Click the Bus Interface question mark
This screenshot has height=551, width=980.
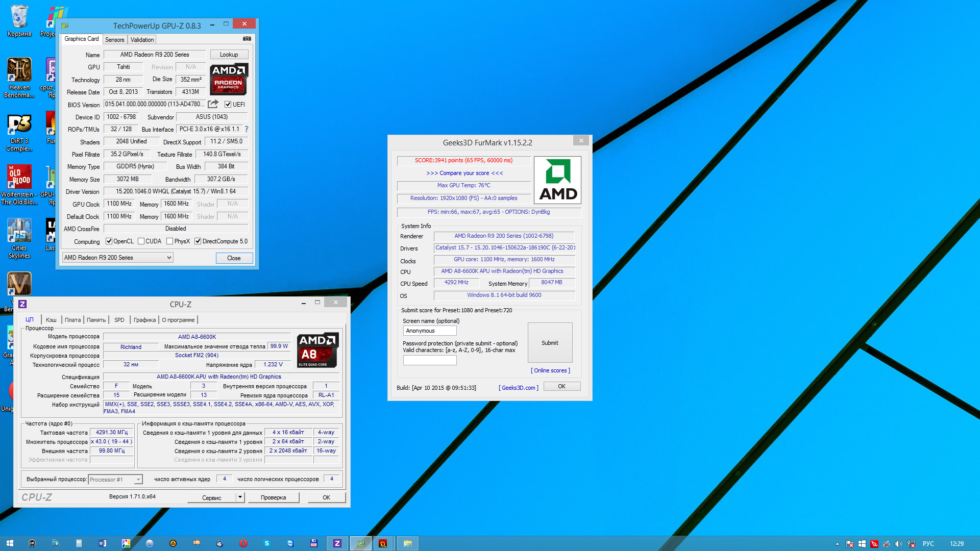[247, 129]
